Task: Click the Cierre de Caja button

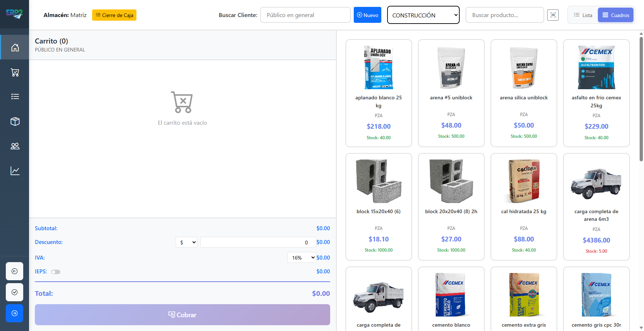Action: pyautogui.click(x=114, y=15)
